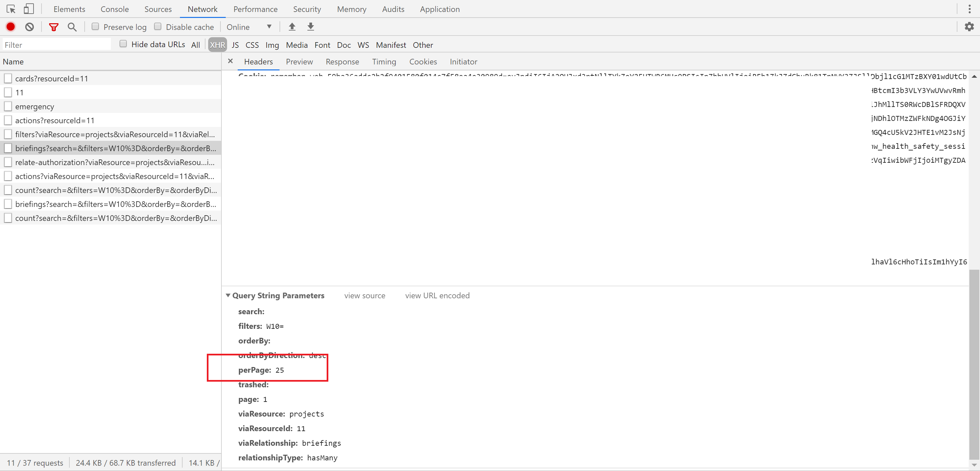Stop recording the network log
Screen dimensions: 980x471
(10, 27)
